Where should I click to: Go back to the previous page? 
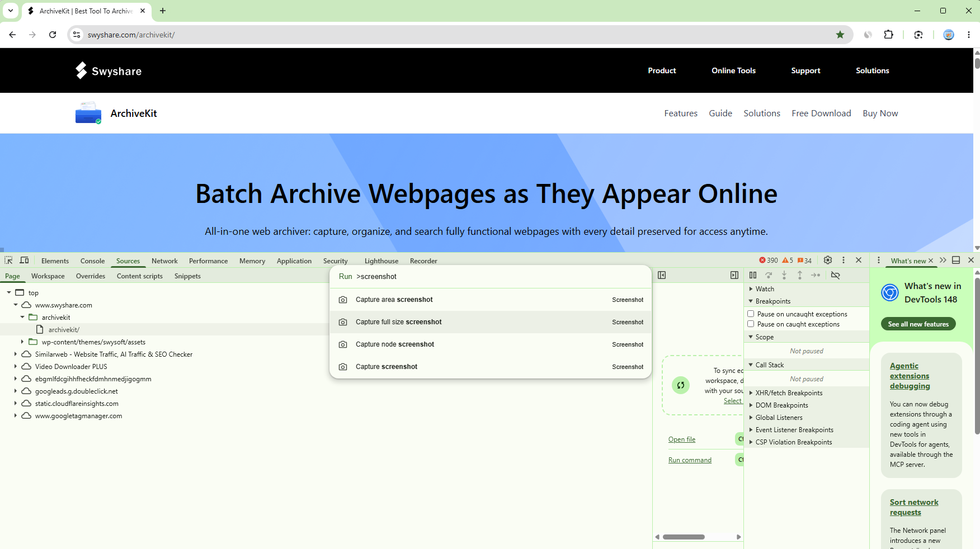click(x=12, y=35)
